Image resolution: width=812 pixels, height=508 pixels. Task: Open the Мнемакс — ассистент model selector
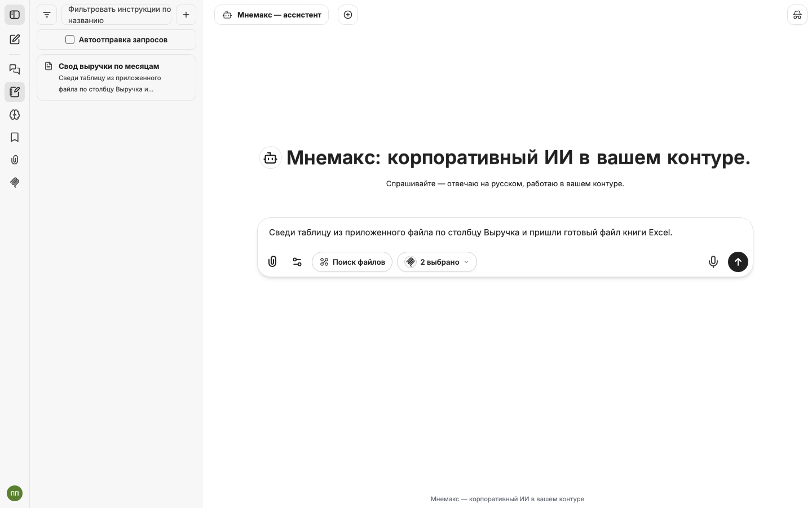pyautogui.click(x=272, y=15)
